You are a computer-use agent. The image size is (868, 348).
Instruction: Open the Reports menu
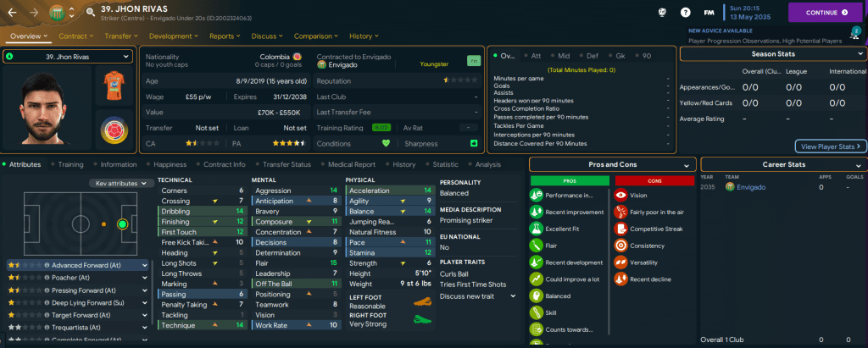pyautogui.click(x=225, y=36)
